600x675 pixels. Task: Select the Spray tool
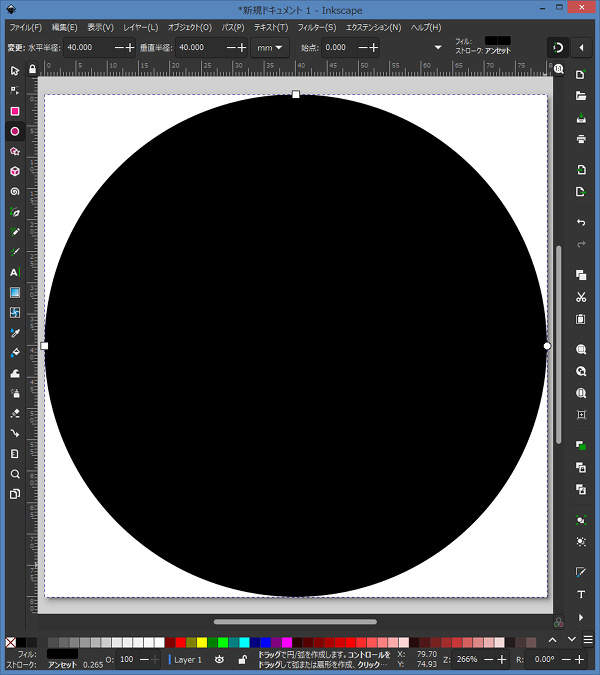pyautogui.click(x=15, y=393)
